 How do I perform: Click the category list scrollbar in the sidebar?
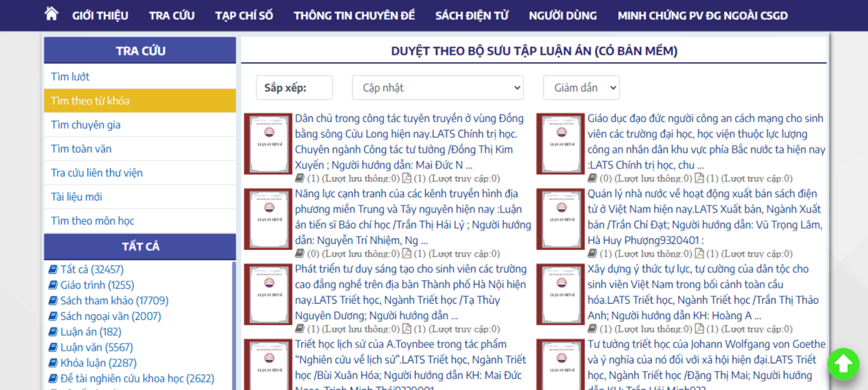pos(234,325)
